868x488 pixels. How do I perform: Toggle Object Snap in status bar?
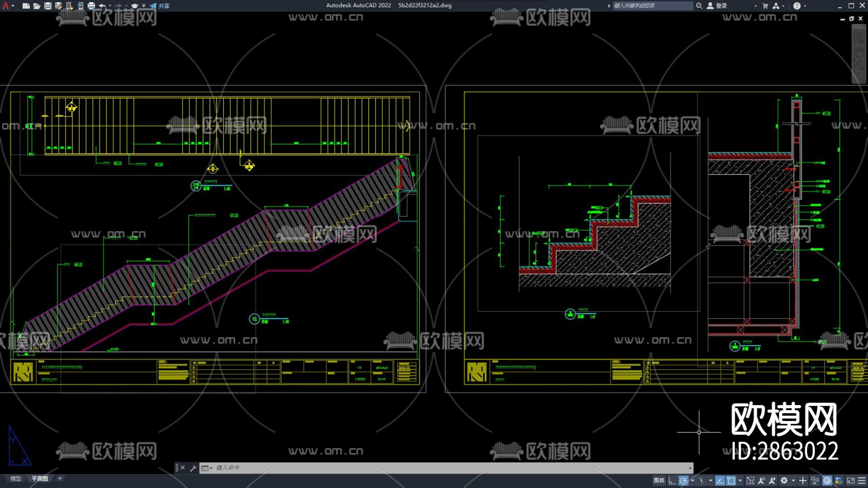731,480
